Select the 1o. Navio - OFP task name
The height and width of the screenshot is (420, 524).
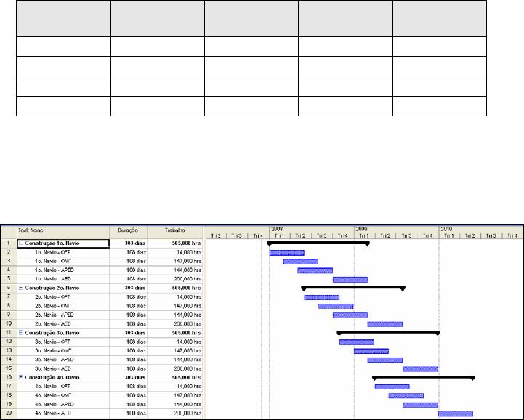click(52, 253)
